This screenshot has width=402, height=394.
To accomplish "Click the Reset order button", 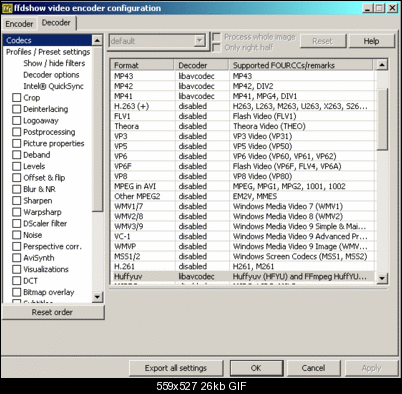I will [x=52, y=312].
